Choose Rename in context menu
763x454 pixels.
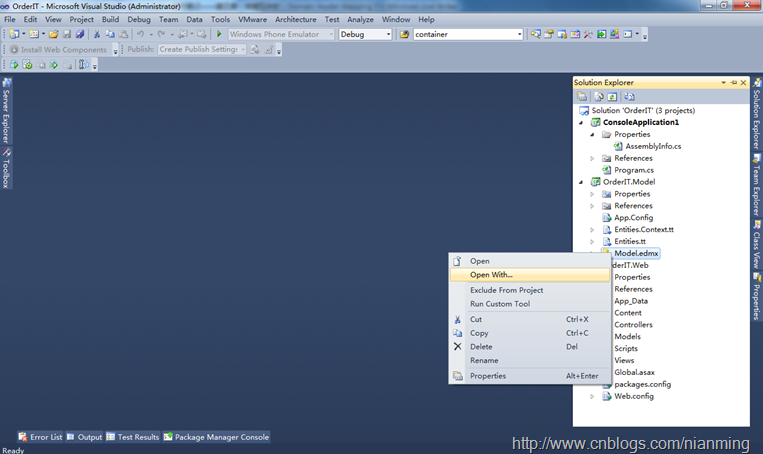[529, 361]
